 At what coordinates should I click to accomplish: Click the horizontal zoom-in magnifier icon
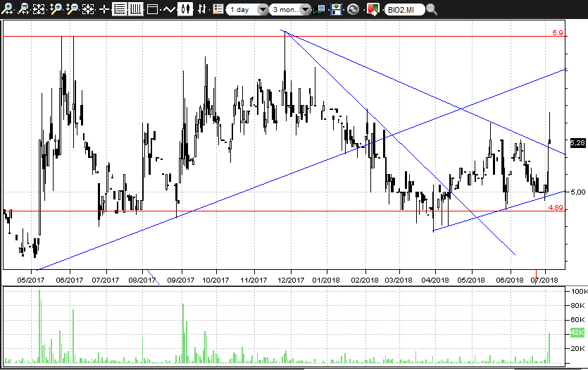click(x=7, y=9)
